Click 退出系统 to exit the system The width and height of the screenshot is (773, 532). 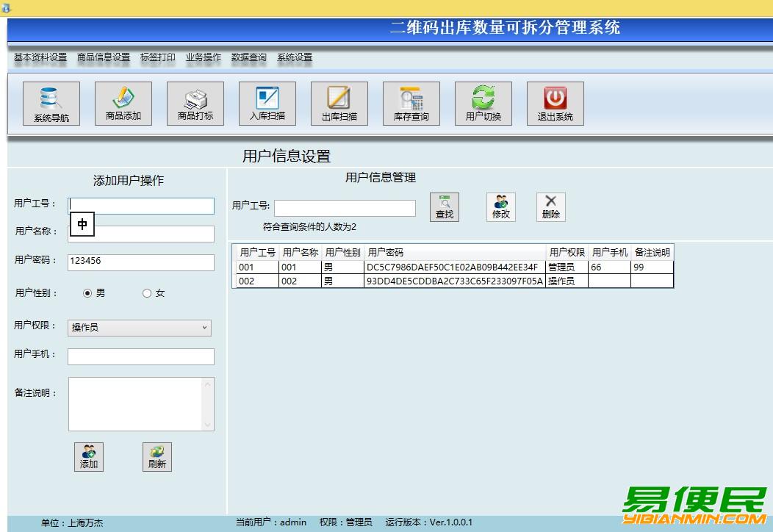[555, 104]
